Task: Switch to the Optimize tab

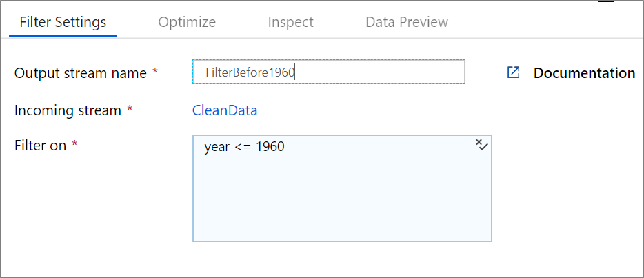Action: pyautogui.click(x=187, y=22)
